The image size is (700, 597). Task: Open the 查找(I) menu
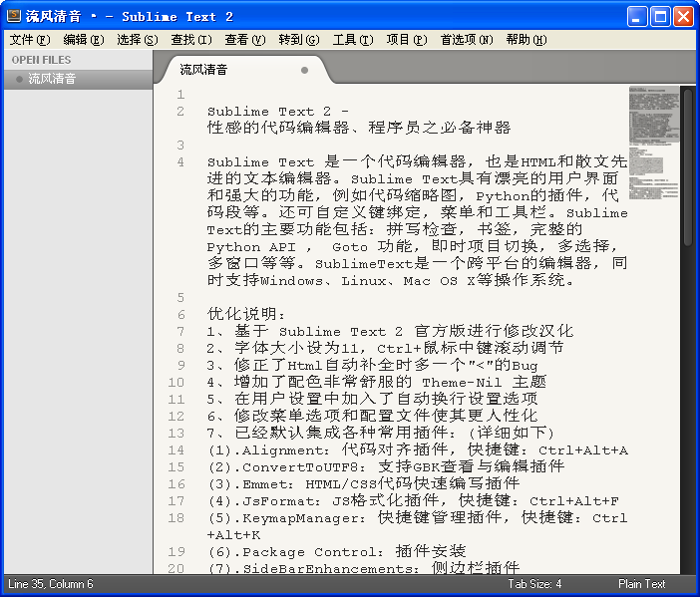pos(191,40)
